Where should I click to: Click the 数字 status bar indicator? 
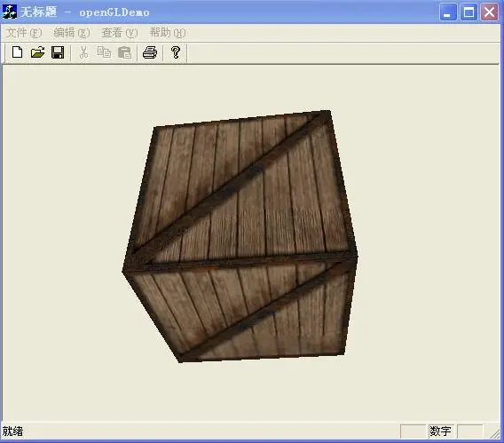(x=441, y=431)
